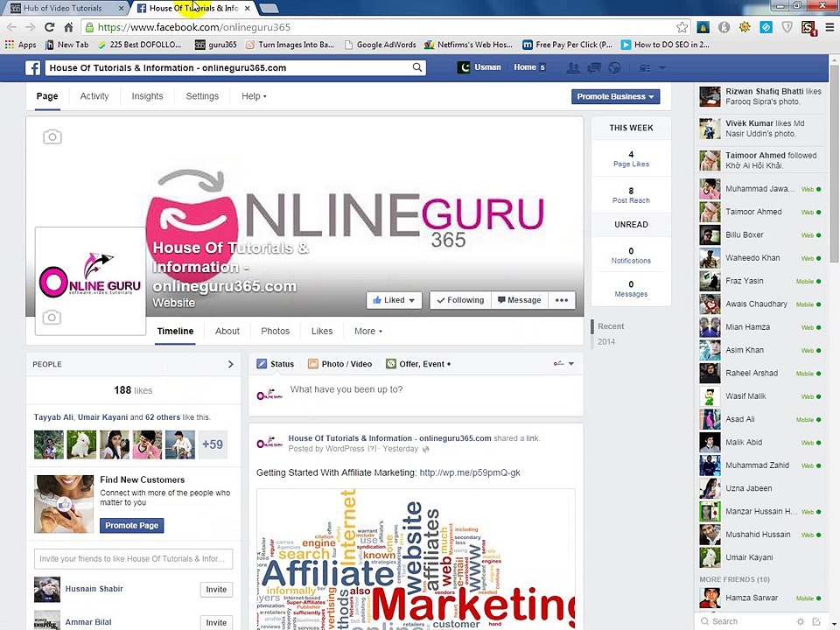Click the three-dots more actions button
The image size is (840, 630).
(562, 300)
